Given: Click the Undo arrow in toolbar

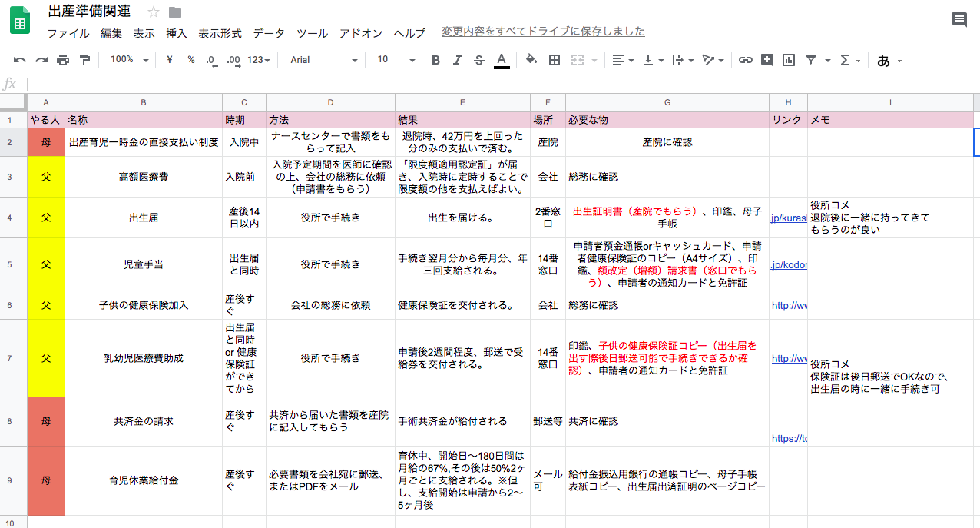Looking at the screenshot, I should 20,60.
